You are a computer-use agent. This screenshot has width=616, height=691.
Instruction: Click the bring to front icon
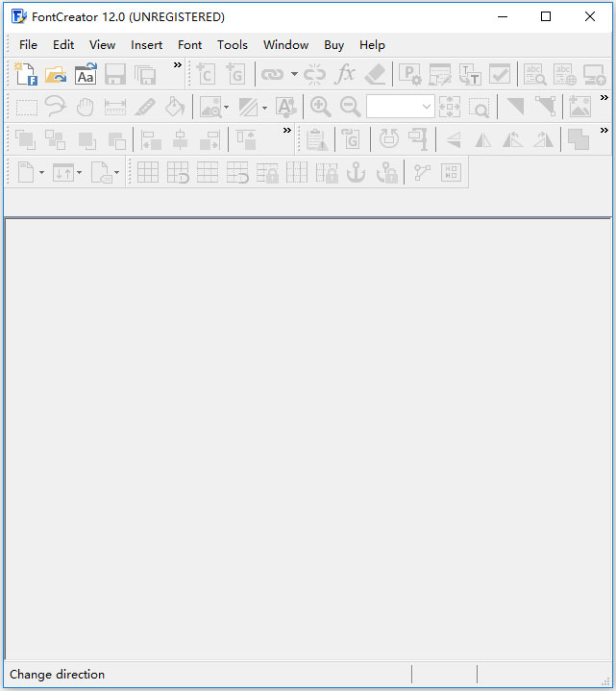26,139
